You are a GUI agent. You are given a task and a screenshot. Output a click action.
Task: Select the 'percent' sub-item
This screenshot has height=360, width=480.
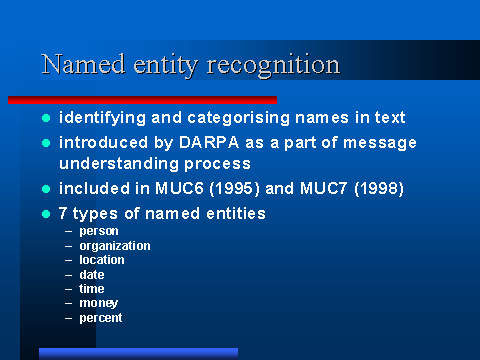coord(101,318)
